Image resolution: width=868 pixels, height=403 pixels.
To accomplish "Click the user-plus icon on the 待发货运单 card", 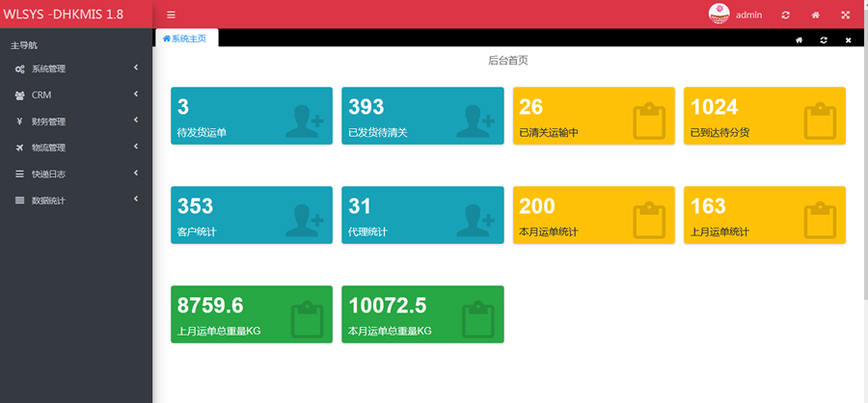I will coord(305,121).
